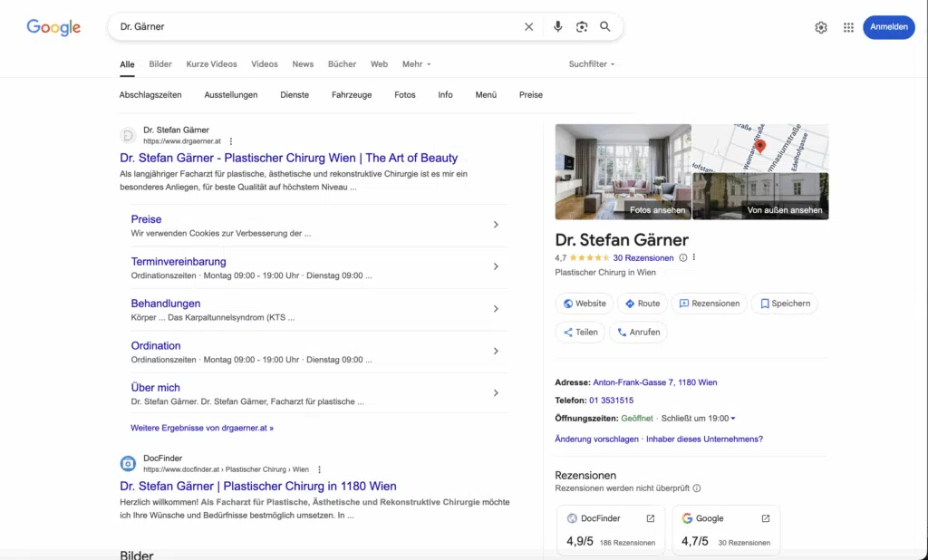This screenshot has width=928, height=560.
Task: Expand opening hours 'Schließt um 19:00'
Action: 699,419
